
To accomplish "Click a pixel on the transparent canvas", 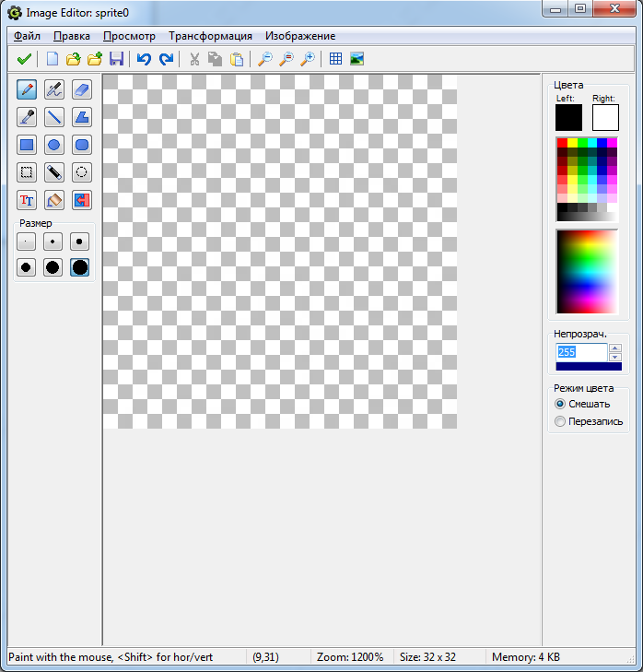I will pyautogui.click(x=280, y=252).
